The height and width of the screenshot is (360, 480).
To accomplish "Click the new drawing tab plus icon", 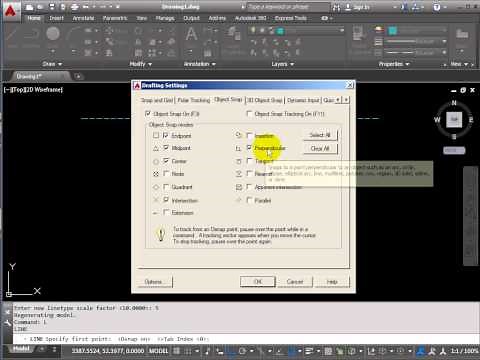I will pos(78,76).
